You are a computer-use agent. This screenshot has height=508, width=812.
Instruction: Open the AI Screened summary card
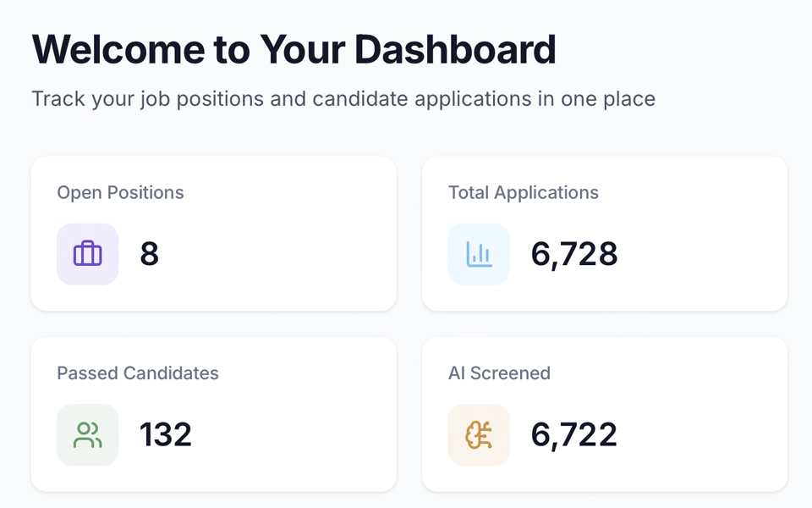click(605, 413)
